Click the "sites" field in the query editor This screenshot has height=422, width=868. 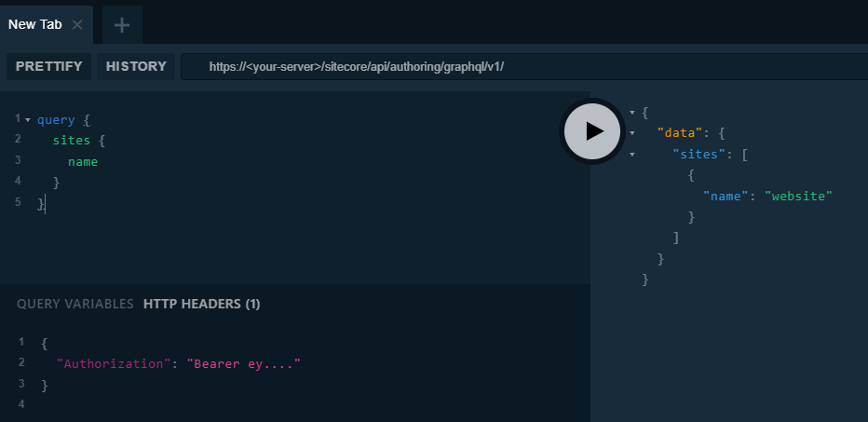pos(72,141)
